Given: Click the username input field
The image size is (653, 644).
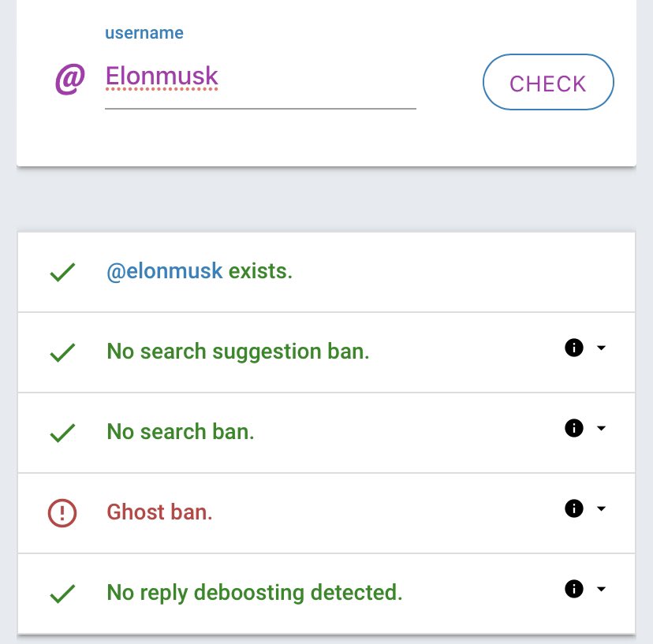Looking at the screenshot, I should (x=260, y=79).
